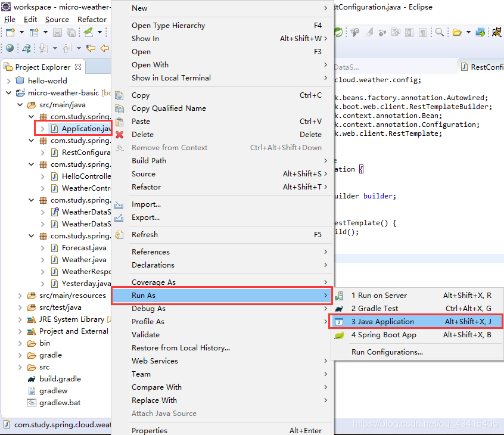Viewport: 504px width, 435px height.
Task: Open the New wizard dropdown arrow
Action: coord(21,32)
